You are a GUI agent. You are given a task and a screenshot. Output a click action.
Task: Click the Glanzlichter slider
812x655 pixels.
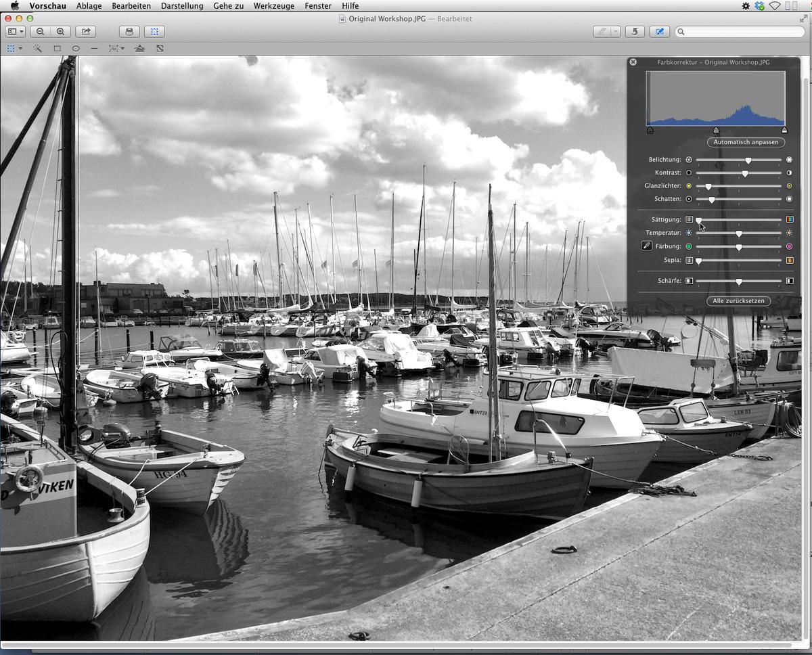pos(739,186)
